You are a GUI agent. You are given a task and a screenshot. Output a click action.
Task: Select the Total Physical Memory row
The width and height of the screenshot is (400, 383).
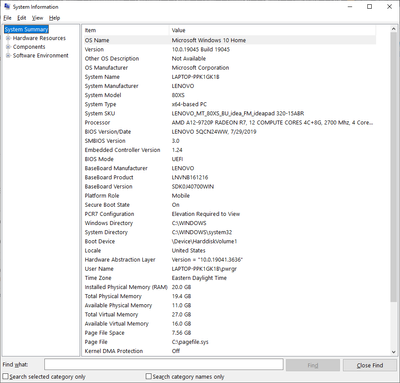[229, 296]
